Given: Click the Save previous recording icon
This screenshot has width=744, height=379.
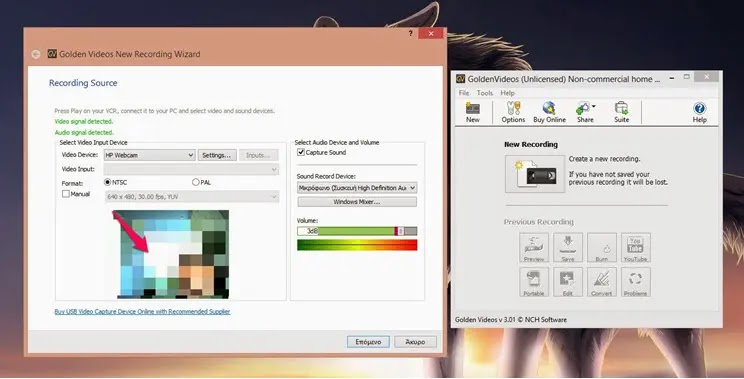Looking at the screenshot, I should coord(568,248).
